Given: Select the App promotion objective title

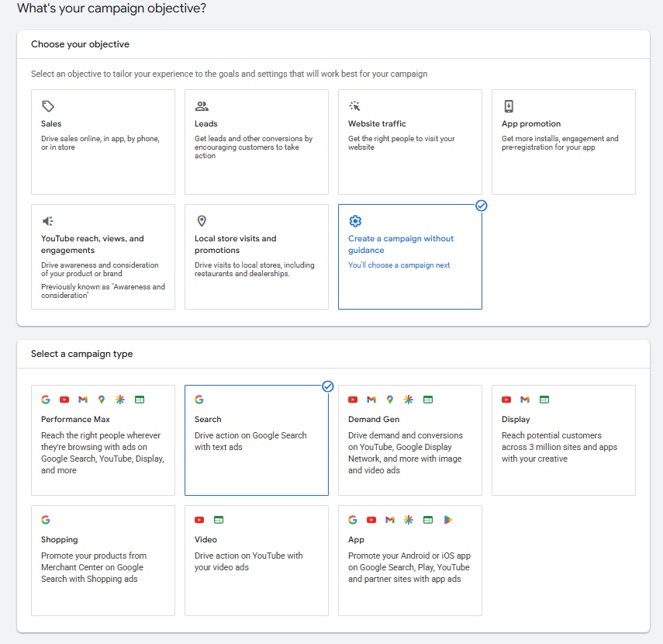Looking at the screenshot, I should click(x=531, y=123).
